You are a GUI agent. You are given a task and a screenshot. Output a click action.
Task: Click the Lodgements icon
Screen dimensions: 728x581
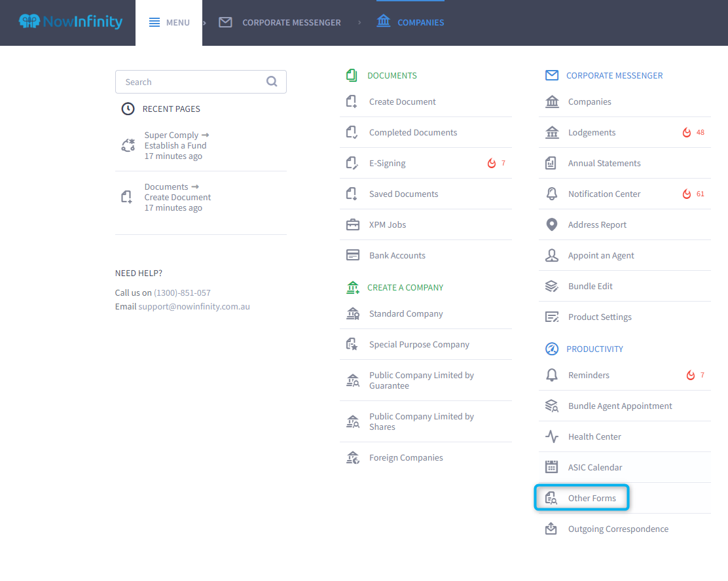[552, 133]
